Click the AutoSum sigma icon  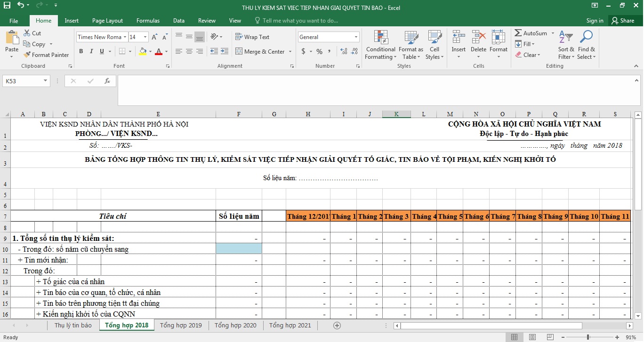click(518, 33)
